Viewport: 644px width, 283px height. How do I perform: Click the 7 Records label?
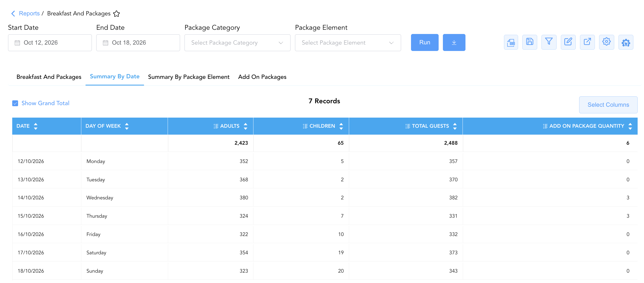coord(324,101)
